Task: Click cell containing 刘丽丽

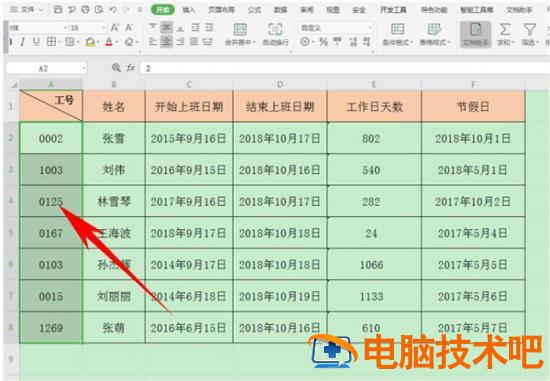Action: coord(114,296)
